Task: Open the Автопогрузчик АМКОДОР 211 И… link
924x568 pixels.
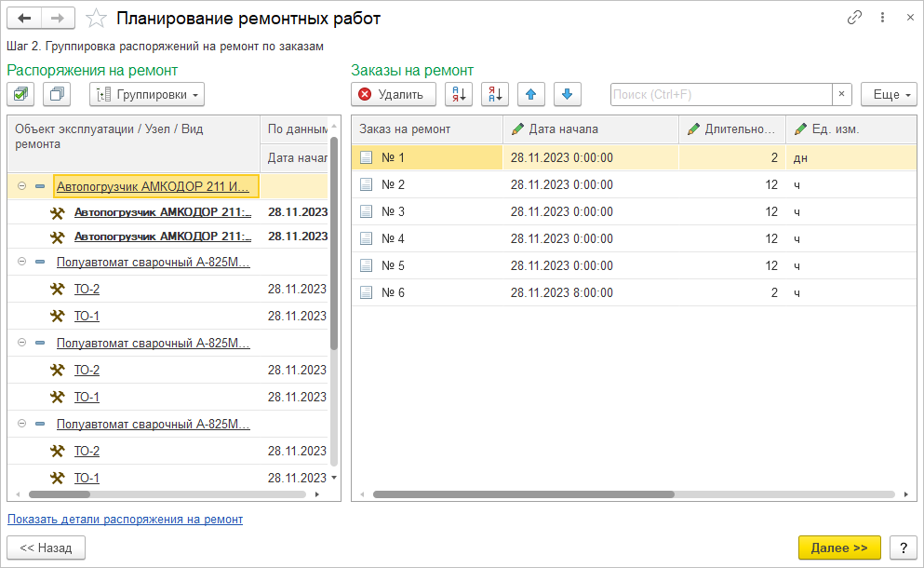Action: (x=153, y=186)
